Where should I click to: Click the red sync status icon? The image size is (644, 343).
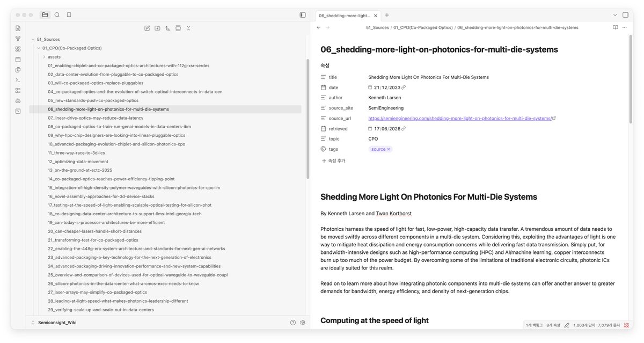626,325
